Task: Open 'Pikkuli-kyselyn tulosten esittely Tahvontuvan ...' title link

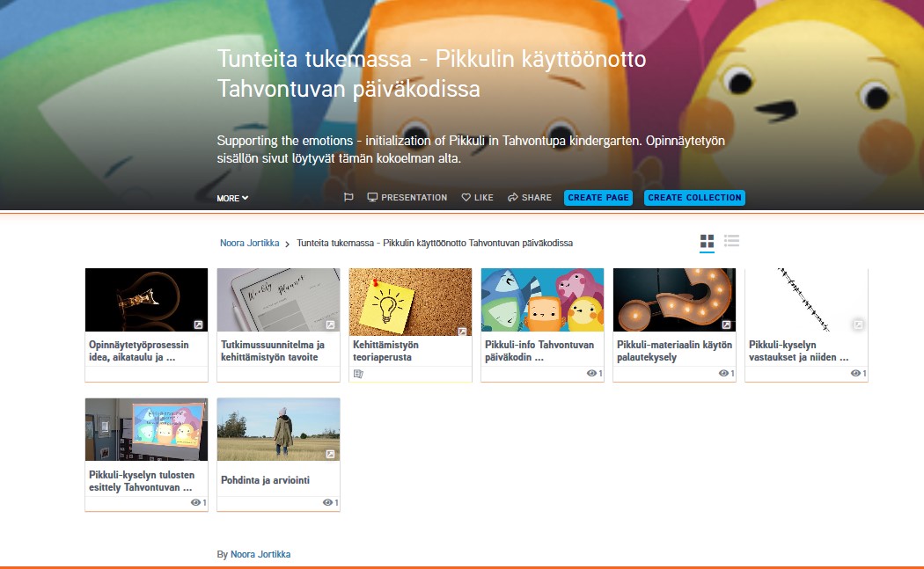Action: tap(142, 481)
